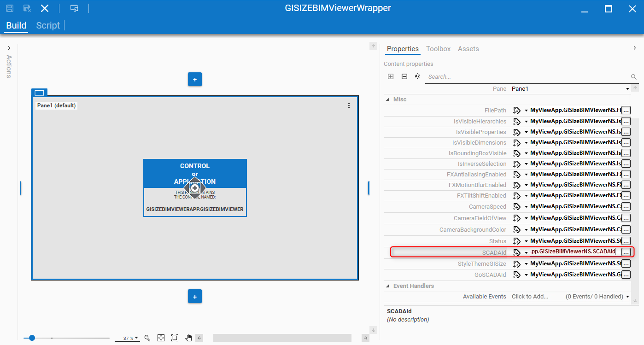This screenshot has height=345, width=644.
Task: Click the canvas vertical scrollbar up arrow
Action: (374, 46)
